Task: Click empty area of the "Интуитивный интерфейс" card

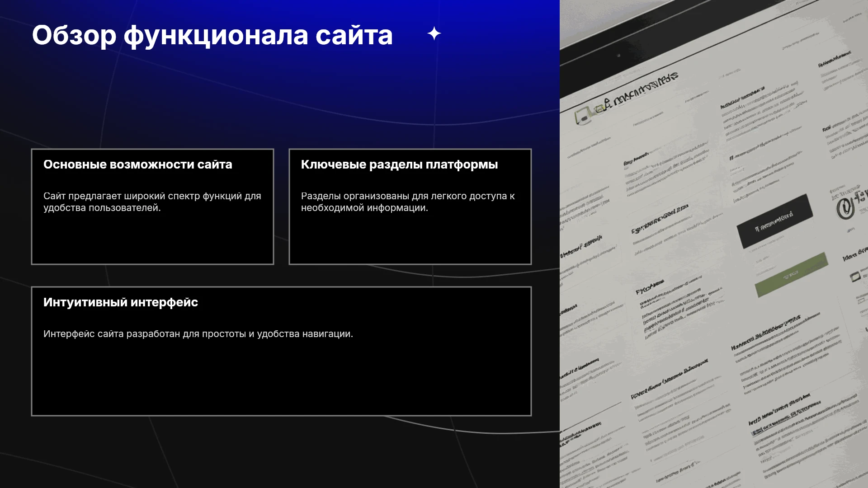Action: coord(281,380)
